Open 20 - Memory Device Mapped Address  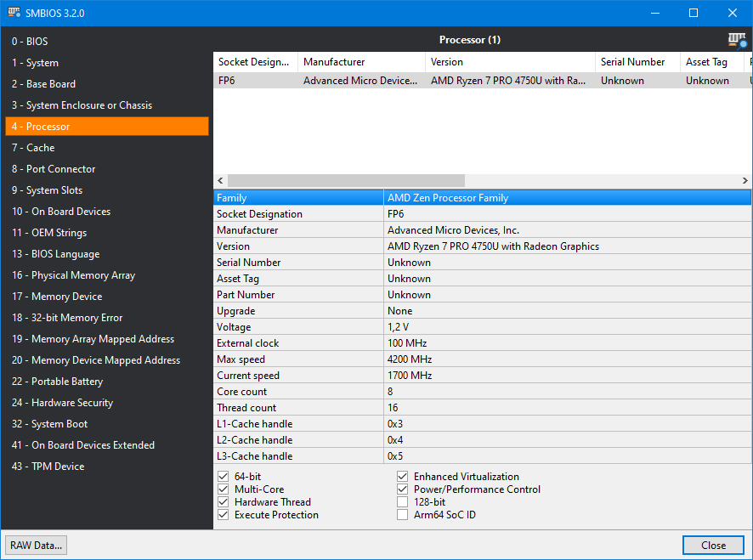(x=107, y=360)
